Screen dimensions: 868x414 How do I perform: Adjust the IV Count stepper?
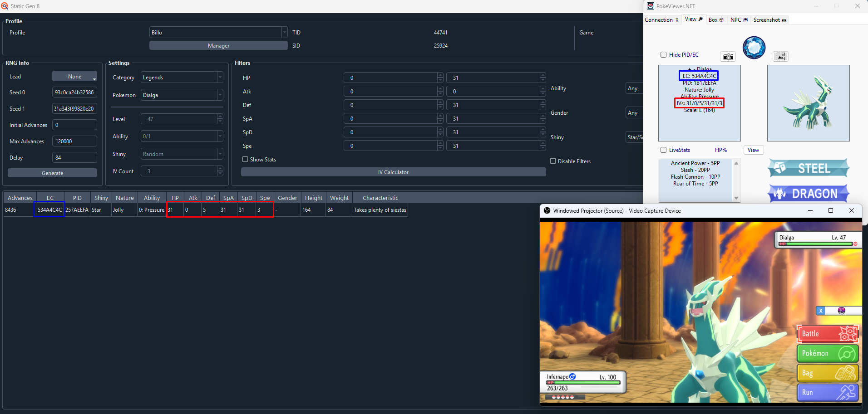(x=220, y=171)
